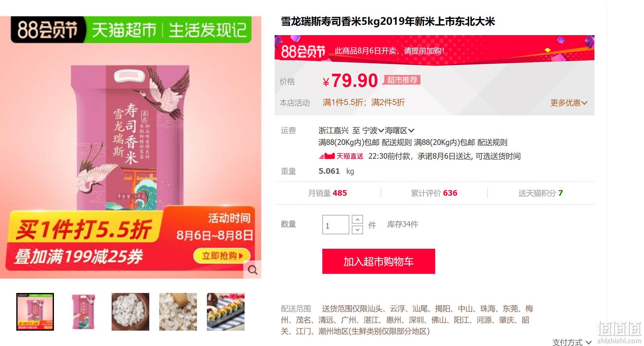This screenshot has width=644, height=346.
Task: Select the sushi rolls thumbnail
Action: pyautogui.click(x=226, y=312)
